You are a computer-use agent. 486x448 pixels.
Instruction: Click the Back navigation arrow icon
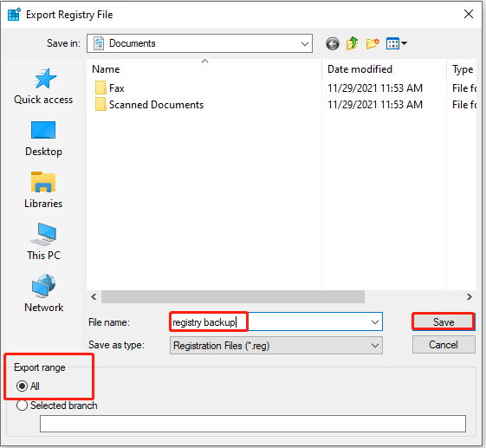pyautogui.click(x=333, y=43)
